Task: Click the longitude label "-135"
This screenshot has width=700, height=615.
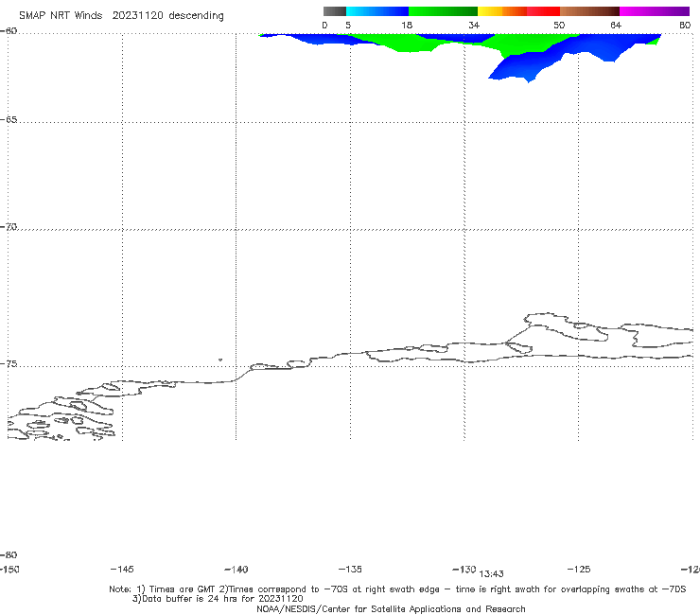Action: point(350,569)
